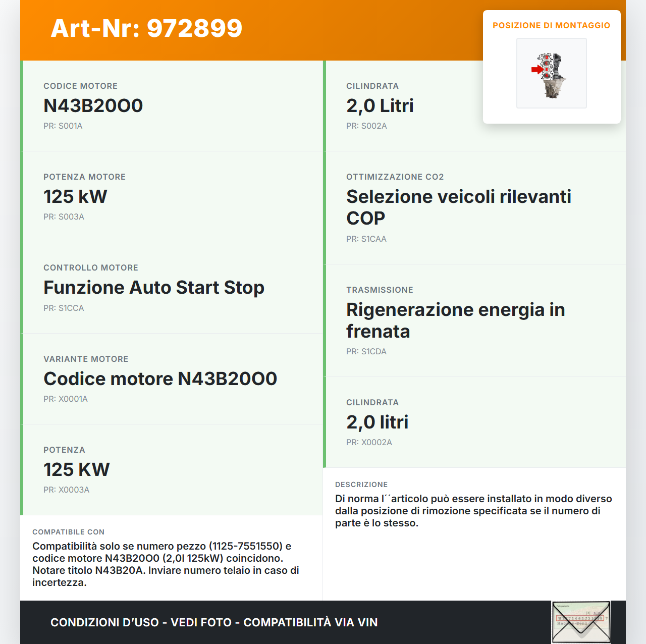646x644 pixels.
Task: Click the red arrow on engine diagram
Action: pos(536,70)
